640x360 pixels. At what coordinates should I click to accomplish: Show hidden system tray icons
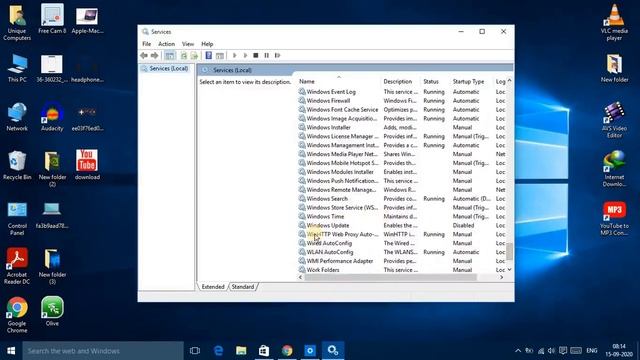click(x=518, y=351)
